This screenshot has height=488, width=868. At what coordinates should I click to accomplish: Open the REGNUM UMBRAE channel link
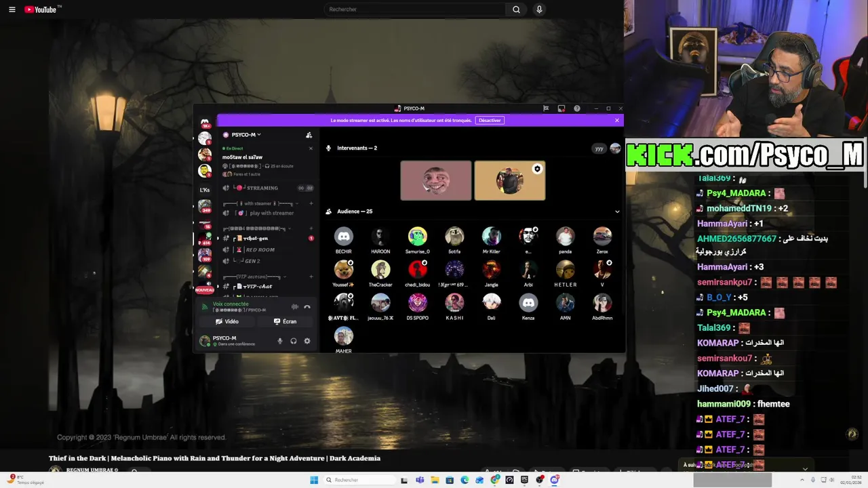tap(92, 470)
